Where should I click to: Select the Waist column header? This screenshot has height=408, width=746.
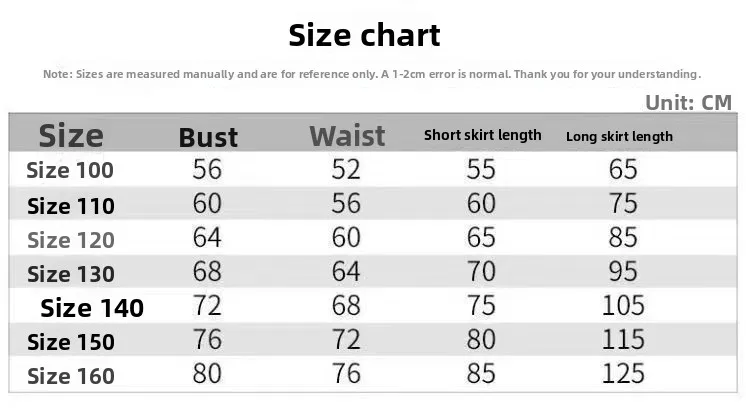[x=347, y=136]
